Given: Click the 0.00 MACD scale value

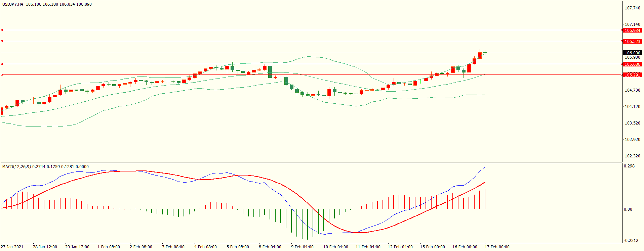Looking at the screenshot, I should click(x=628, y=209).
